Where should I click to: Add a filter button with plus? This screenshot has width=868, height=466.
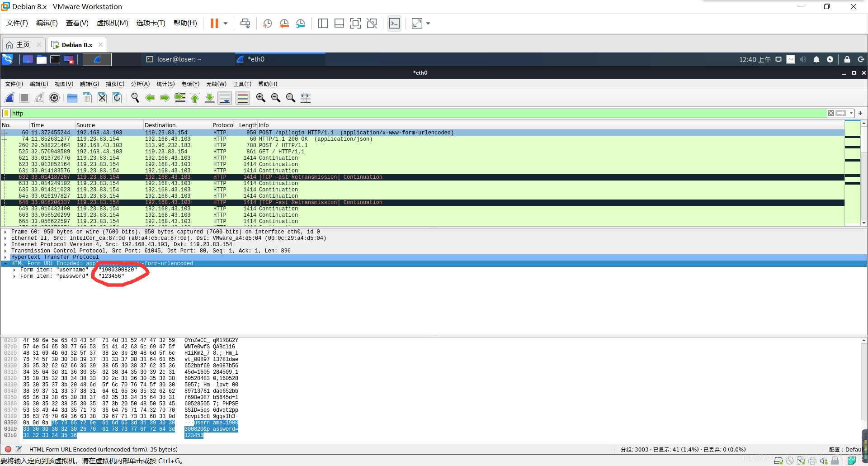(x=860, y=113)
